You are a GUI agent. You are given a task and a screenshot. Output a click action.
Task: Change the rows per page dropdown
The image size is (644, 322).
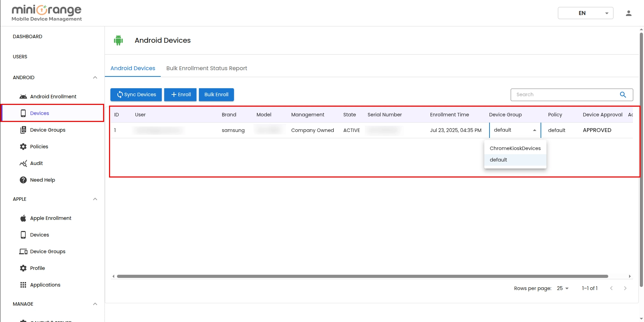click(x=562, y=288)
